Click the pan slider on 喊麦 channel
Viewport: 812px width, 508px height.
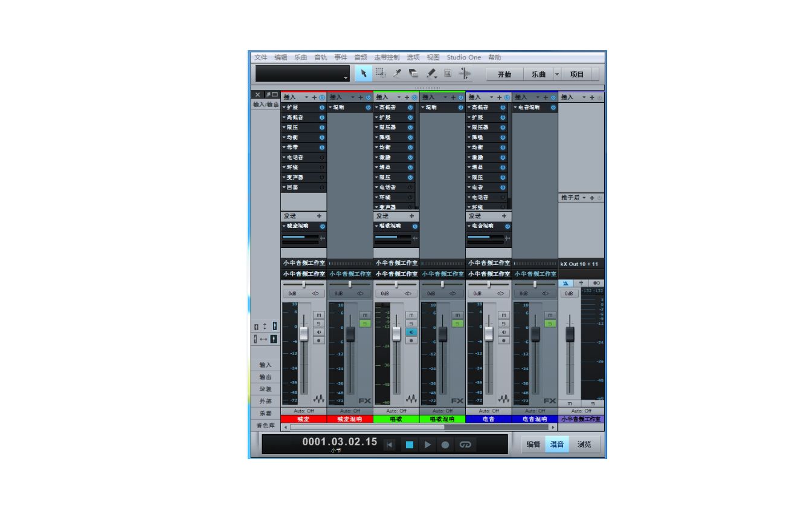click(x=304, y=284)
